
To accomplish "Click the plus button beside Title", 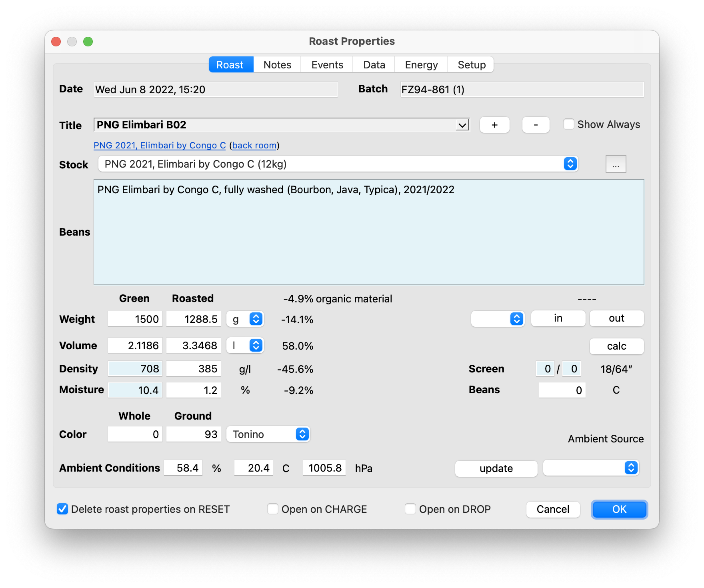I will (x=494, y=125).
